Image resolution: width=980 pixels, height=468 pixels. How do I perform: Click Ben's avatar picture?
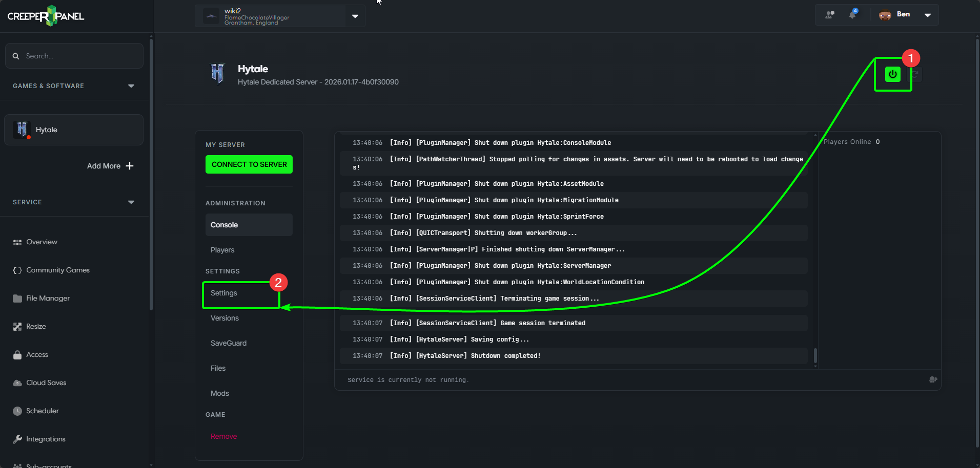pos(885,15)
